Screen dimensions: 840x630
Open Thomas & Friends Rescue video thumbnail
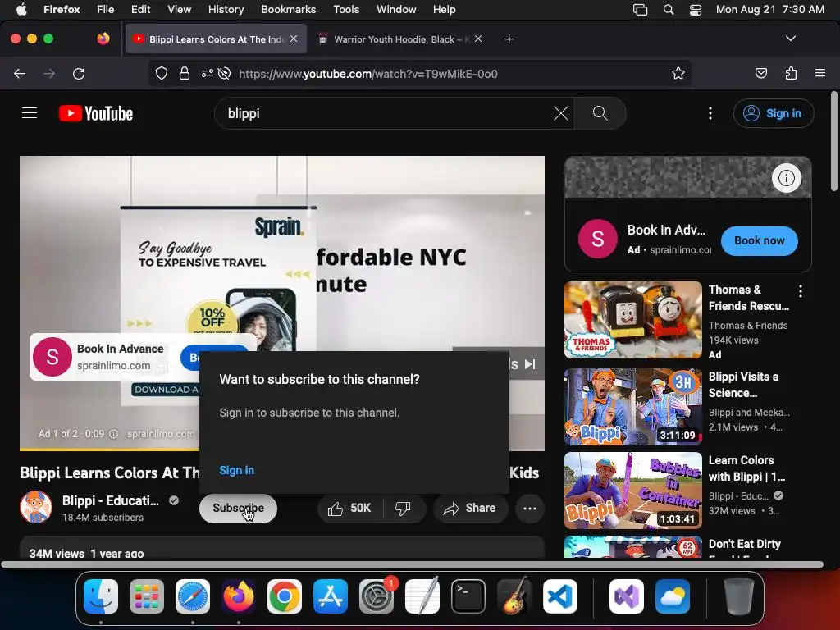pyautogui.click(x=632, y=320)
